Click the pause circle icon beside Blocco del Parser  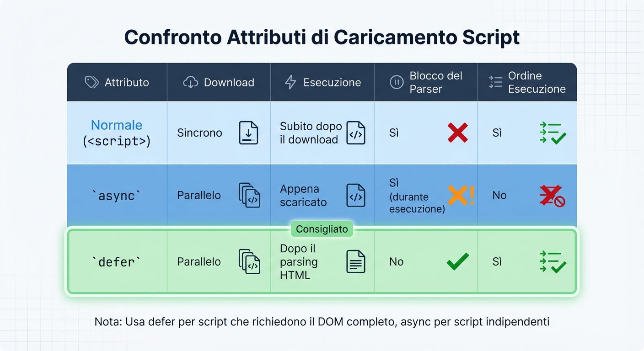(x=396, y=82)
